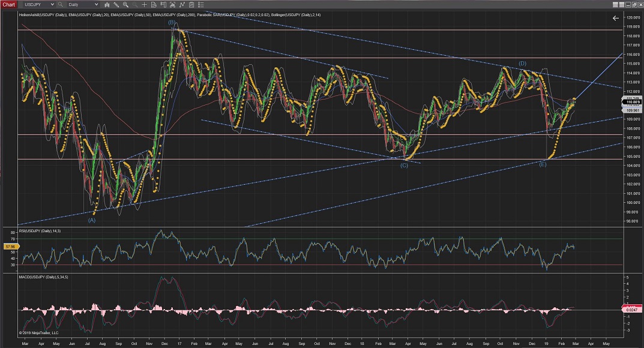This screenshot has height=348, width=644.
Task: Select the (A) wave label on chart
Action: tap(92, 220)
